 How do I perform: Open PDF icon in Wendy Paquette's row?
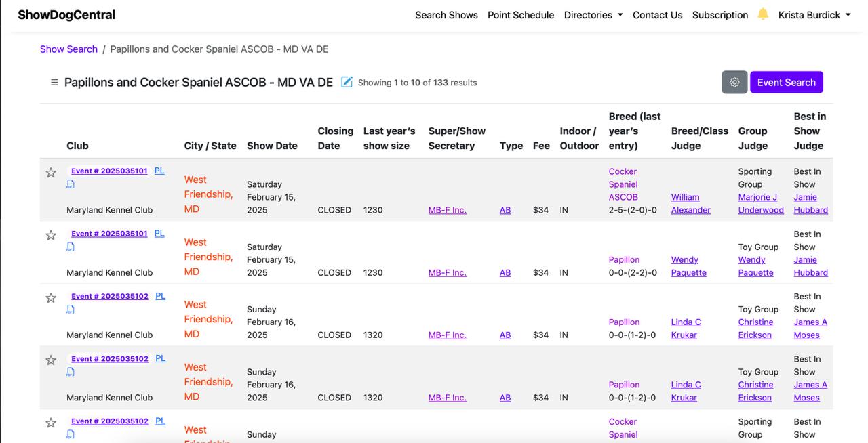(x=71, y=247)
